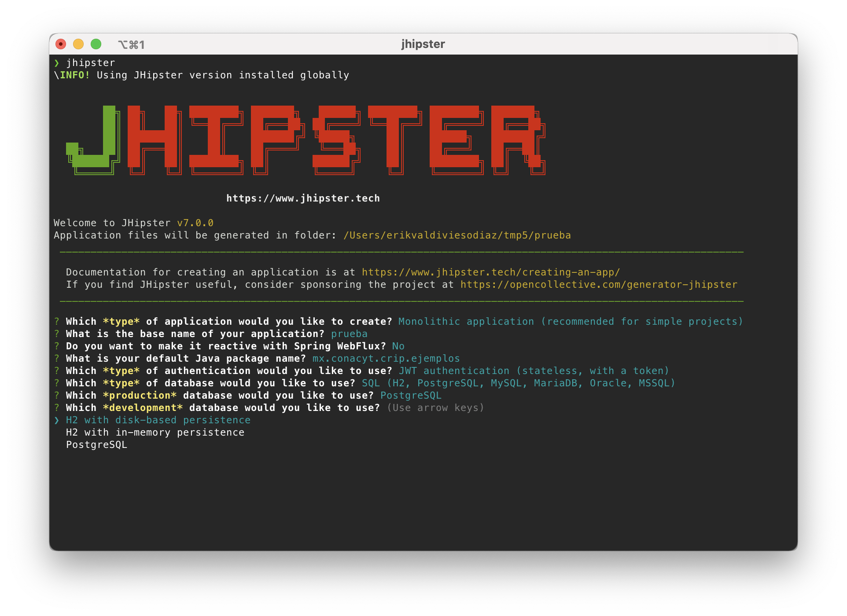The height and width of the screenshot is (616, 847).
Task: Click the 'Which *production* database' question text
Action: pyautogui.click(x=220, y=396)
